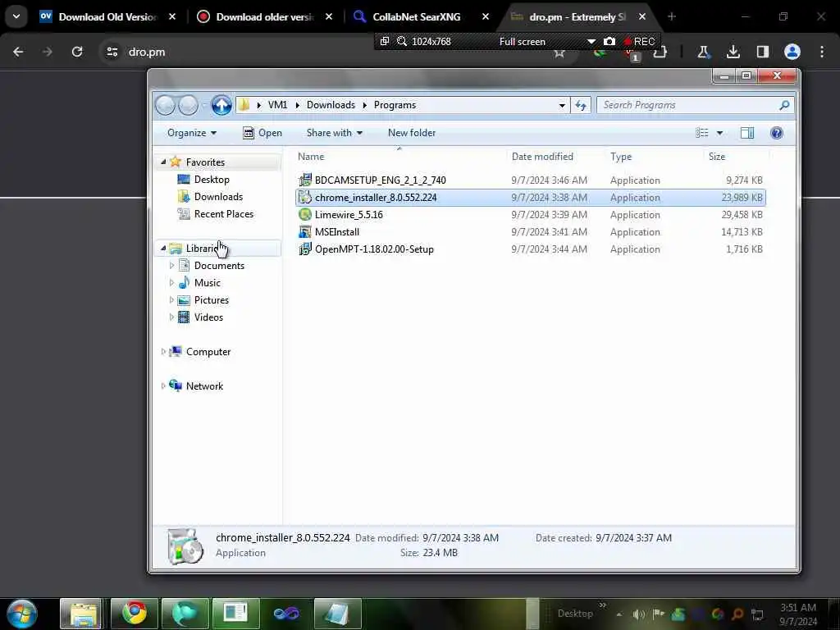840x630 pixels.
Task: Expand the Music library
Action: click(x=171, y=282)
